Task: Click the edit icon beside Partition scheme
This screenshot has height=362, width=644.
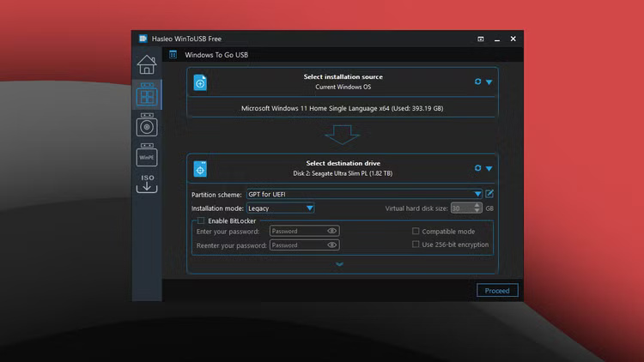Action: pos(489,195)
